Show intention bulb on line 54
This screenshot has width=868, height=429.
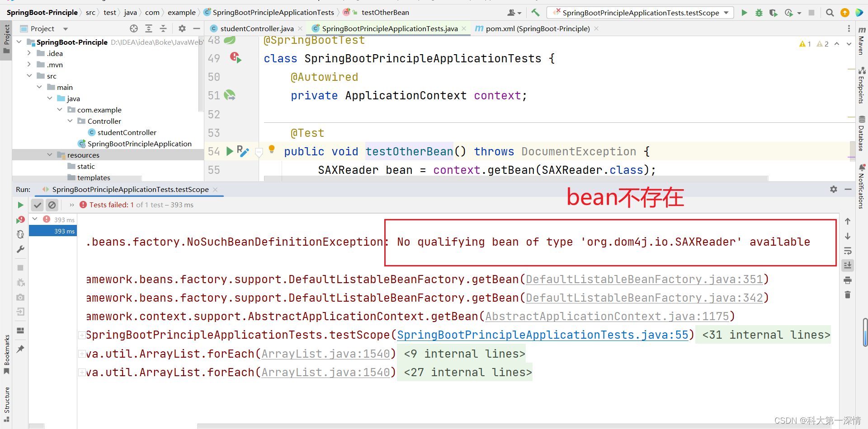[x=272, y=149]
